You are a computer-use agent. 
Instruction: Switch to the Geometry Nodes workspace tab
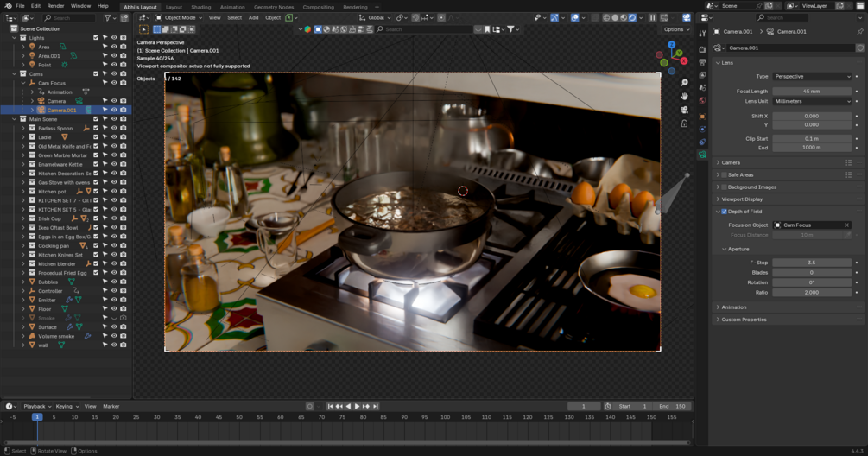click(x=274, y=7)
